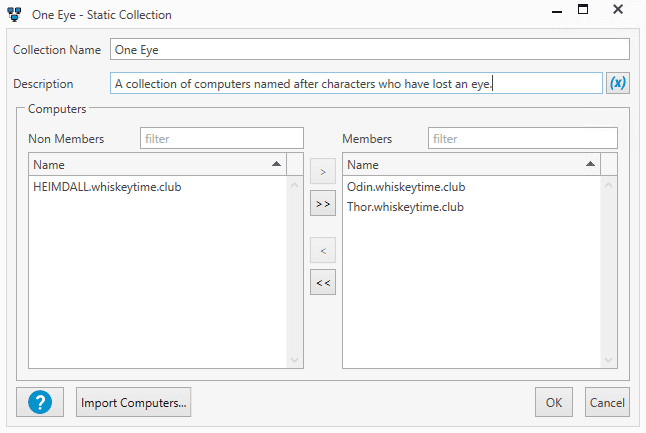Click into the Collection Name field
Image resolution: width=646 pixels, height=433 pixels.
[370, 49]
